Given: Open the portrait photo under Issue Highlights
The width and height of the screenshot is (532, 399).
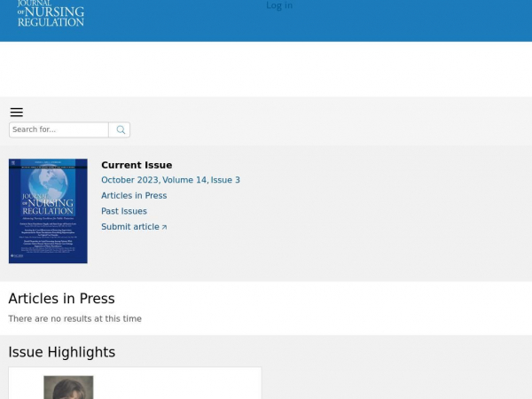Looking at the screenshot, I should 68,387.
